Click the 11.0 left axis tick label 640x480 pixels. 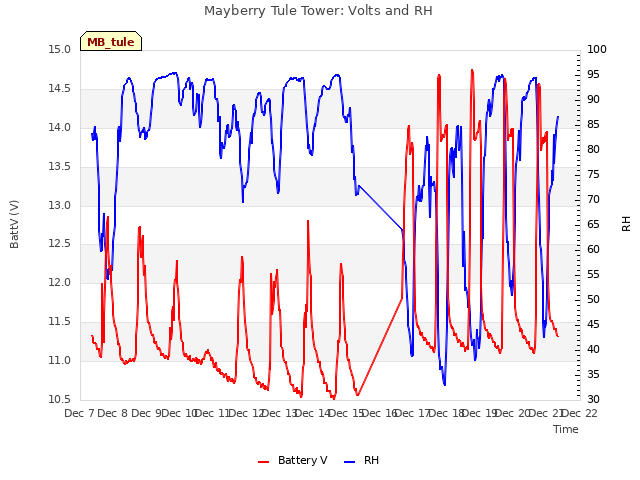click(x=60, y=360)
